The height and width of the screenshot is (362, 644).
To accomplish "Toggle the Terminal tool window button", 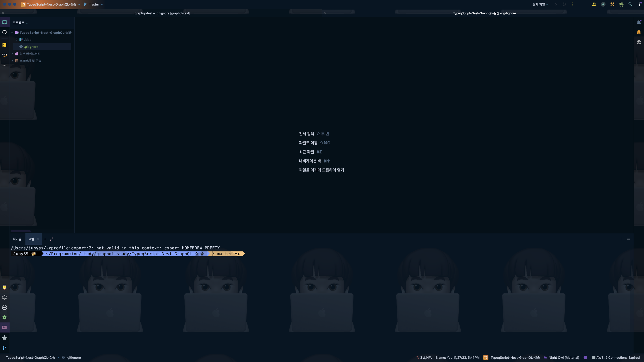I will (5, 327).
